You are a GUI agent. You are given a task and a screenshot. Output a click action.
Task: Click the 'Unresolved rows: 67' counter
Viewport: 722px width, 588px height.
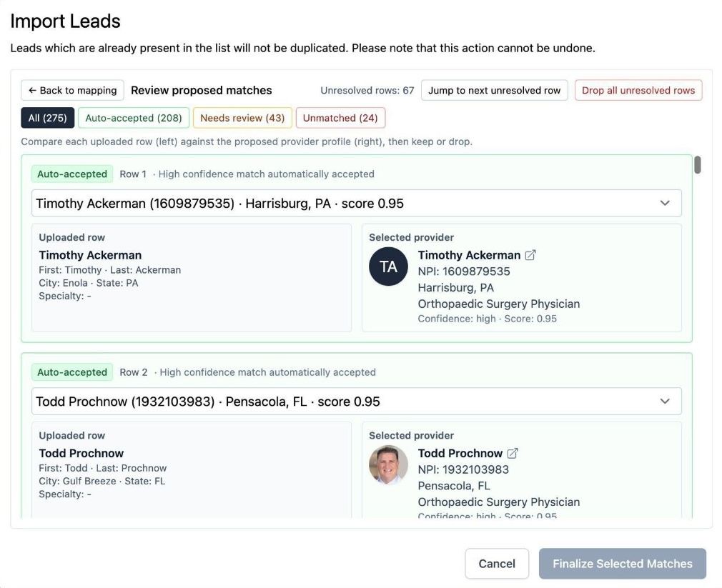[367, 90]
